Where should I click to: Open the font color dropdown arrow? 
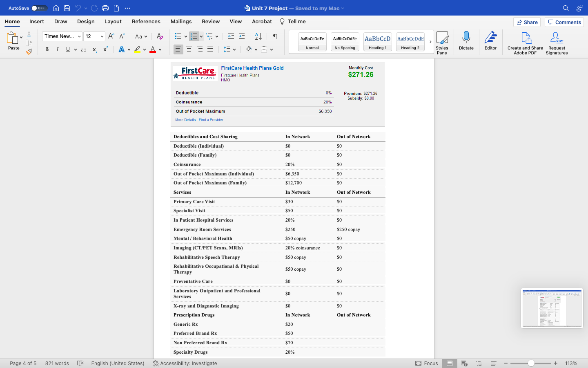[x=160, y=49]
